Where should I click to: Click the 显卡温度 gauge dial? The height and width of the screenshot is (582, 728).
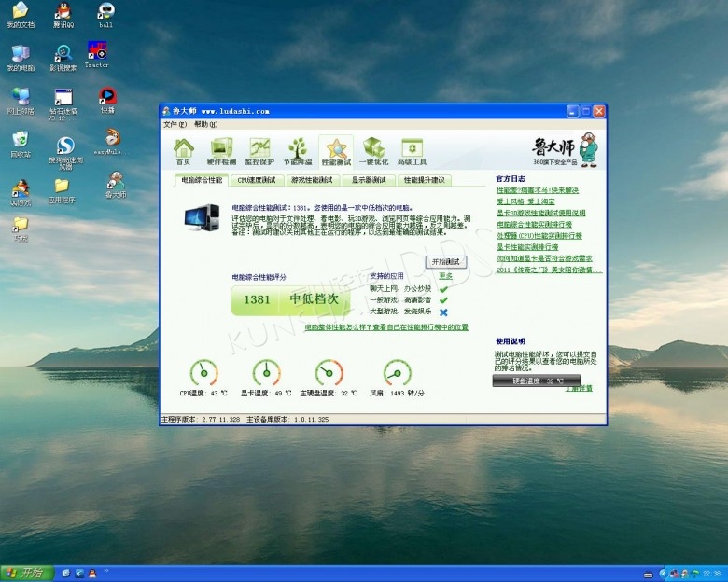267,372
